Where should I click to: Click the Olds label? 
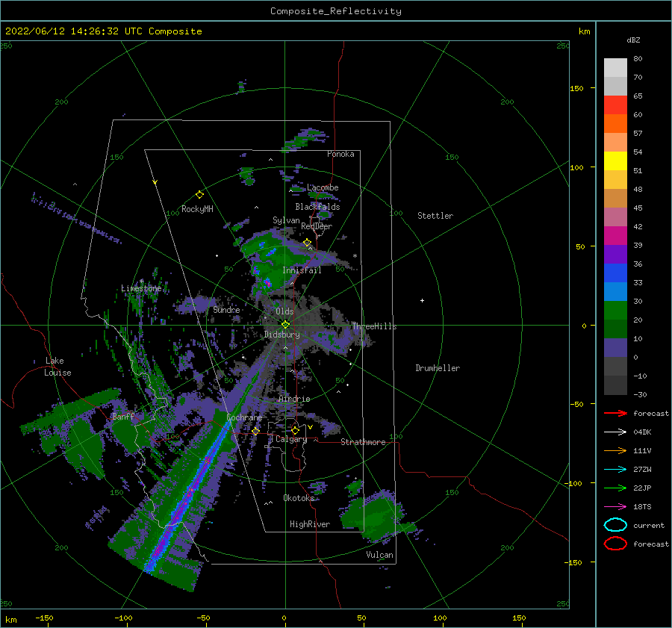point(284,311)
